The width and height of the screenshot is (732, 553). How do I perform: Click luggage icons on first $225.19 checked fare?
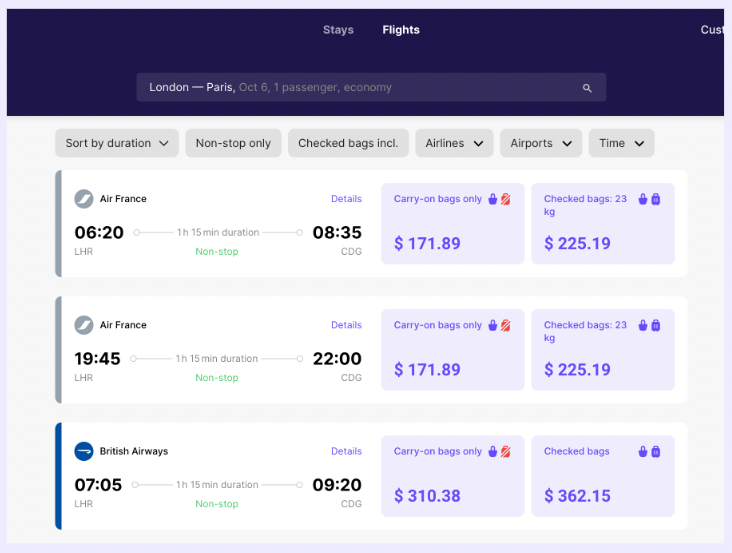pyautogui.click(x=649, y=199)
